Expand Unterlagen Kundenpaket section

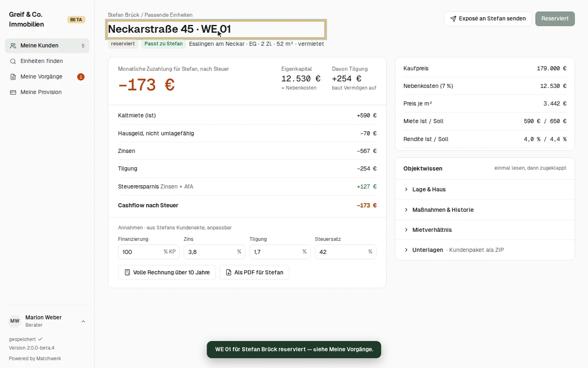click(485, 250)
